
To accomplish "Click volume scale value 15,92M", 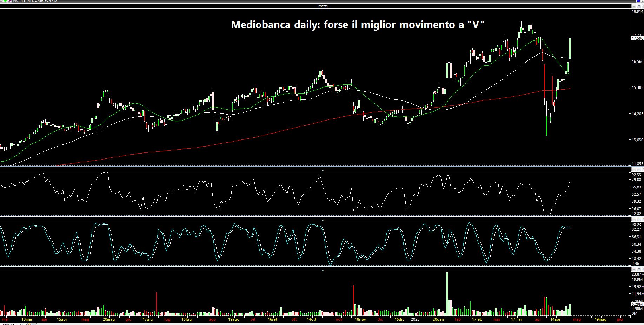I will [x=637, y=287].
